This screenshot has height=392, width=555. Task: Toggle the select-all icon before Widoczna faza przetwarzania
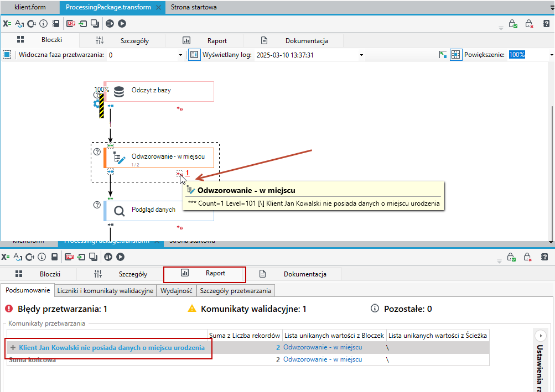pyautogui.click(x=7, y=55)
